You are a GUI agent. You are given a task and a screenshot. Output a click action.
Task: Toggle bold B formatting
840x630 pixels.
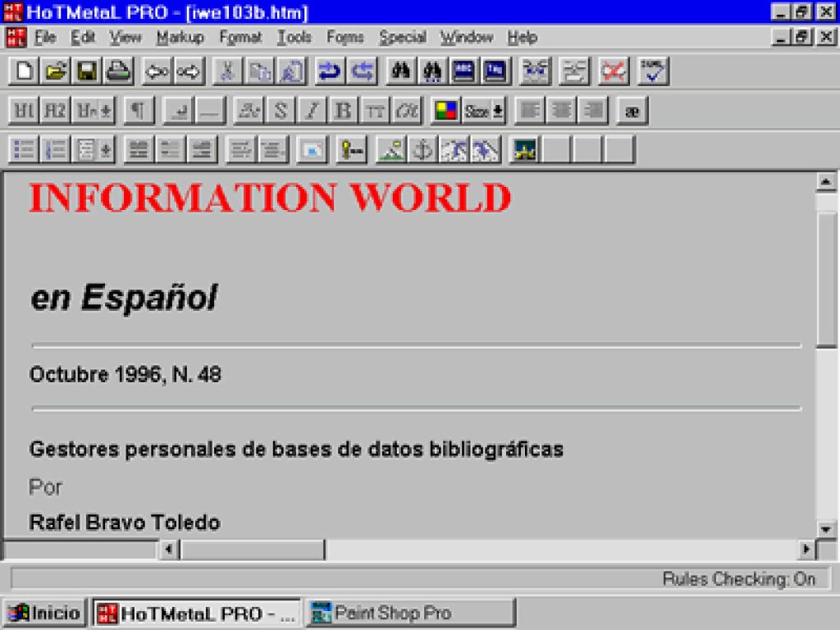pos(344,111)
